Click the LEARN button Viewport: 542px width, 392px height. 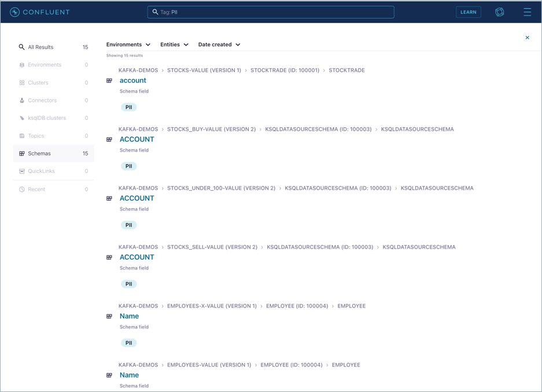click(468, 12)
